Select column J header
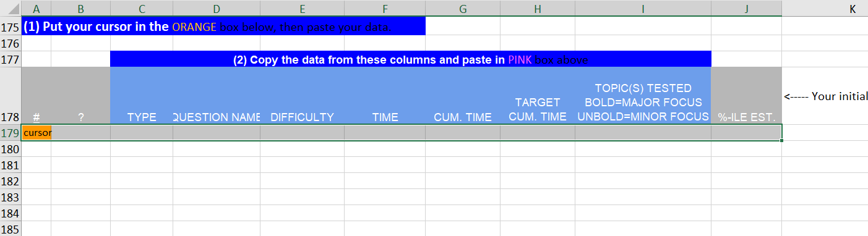868x236 pixels. click(747, 9)
